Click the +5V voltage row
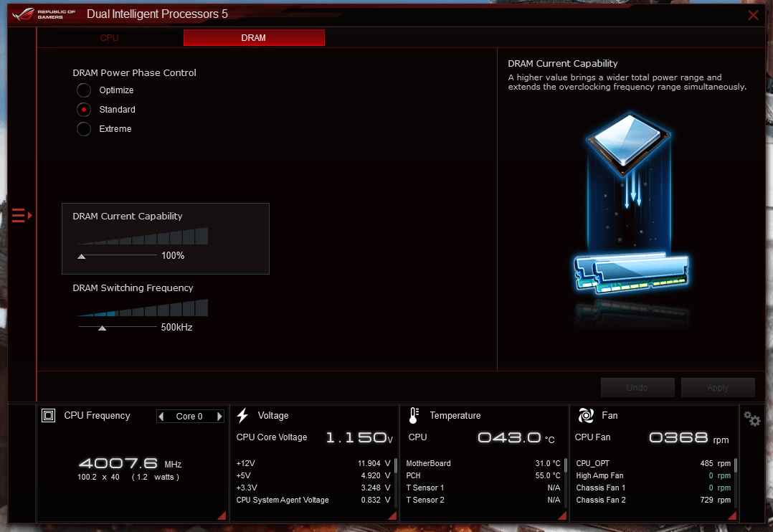Image resolution: width=773 pixels, height=532 pixels. click(313, 476)
